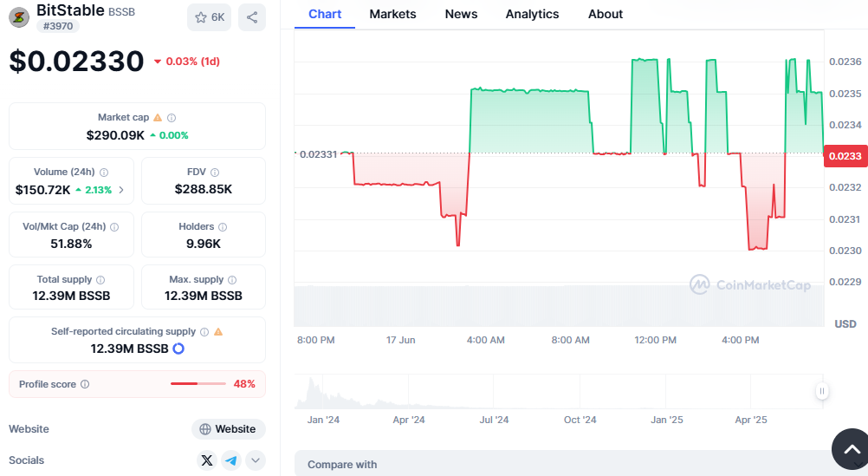The width and height of the screenshot is (868, 476).
Task: Expand more socials dropdown chevron
Action: (256, 460)
